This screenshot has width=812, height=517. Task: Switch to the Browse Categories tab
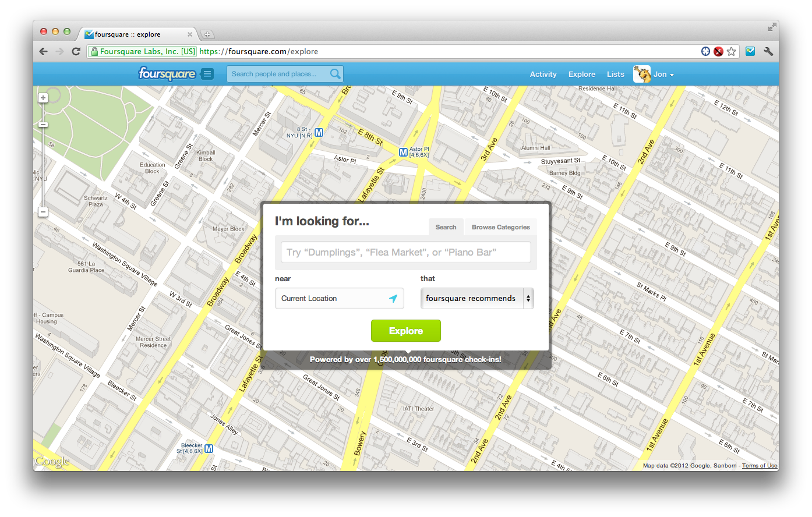pyautogui.click(x=501, y=227)
